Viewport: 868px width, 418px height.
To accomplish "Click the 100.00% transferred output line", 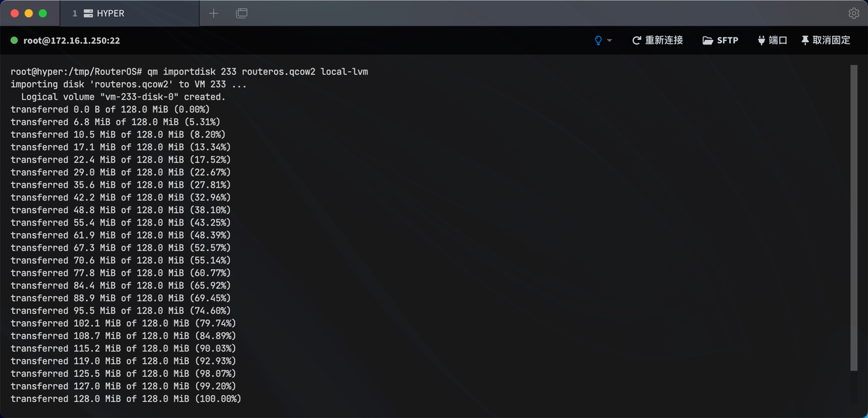I will click(x=126, y=399).
